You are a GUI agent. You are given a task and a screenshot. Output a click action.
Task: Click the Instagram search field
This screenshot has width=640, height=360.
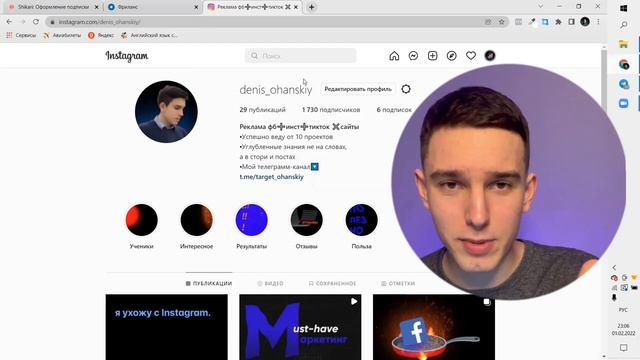click(300, 56)
